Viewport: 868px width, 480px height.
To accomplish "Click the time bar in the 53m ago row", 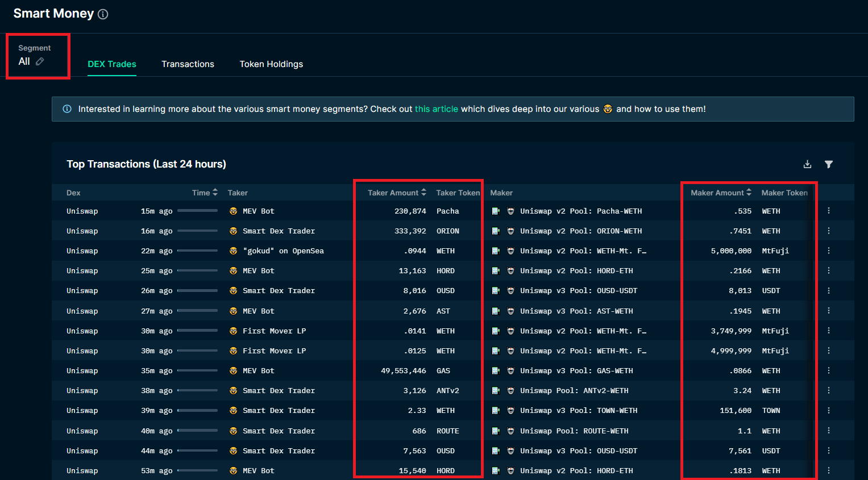I will tap(197, 470).
